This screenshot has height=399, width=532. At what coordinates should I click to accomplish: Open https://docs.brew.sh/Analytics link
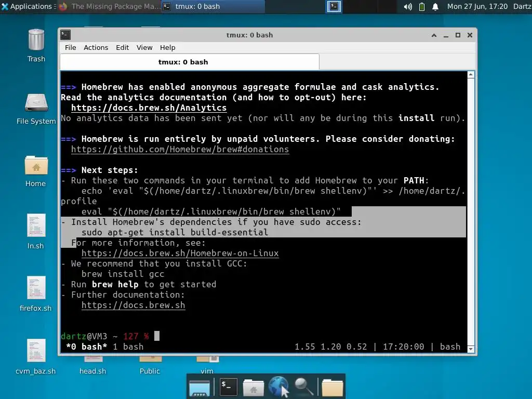(x=149, y=108)
